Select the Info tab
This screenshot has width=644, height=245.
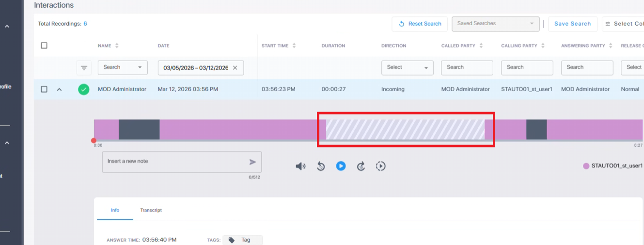(115, 210)
